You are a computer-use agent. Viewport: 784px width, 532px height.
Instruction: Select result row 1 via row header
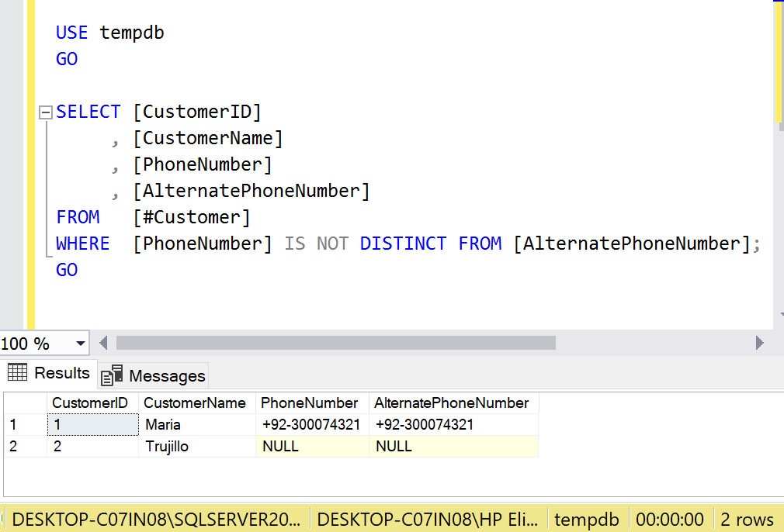click(x=23, y=425)
